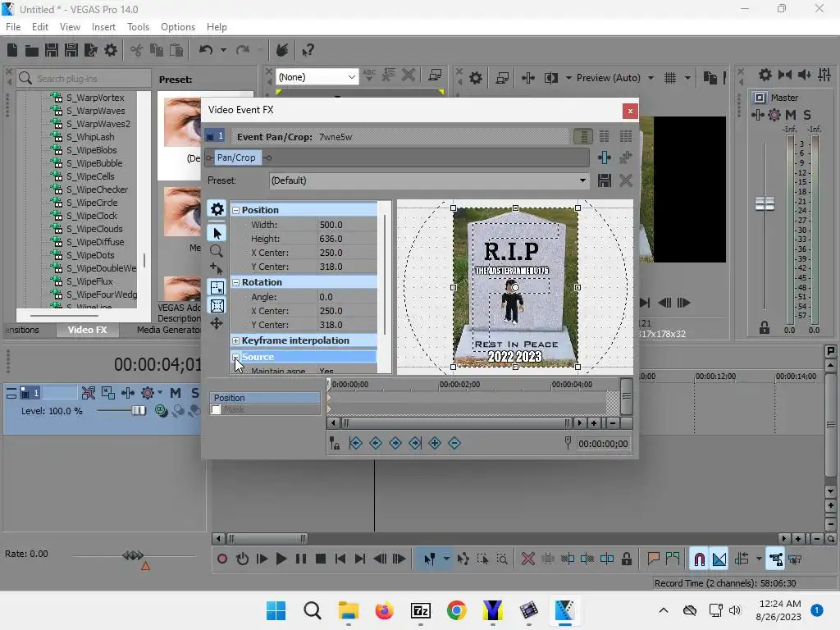Open the Tools menu
The width and height of the screenshot is (840, 630).
(138, 27)
